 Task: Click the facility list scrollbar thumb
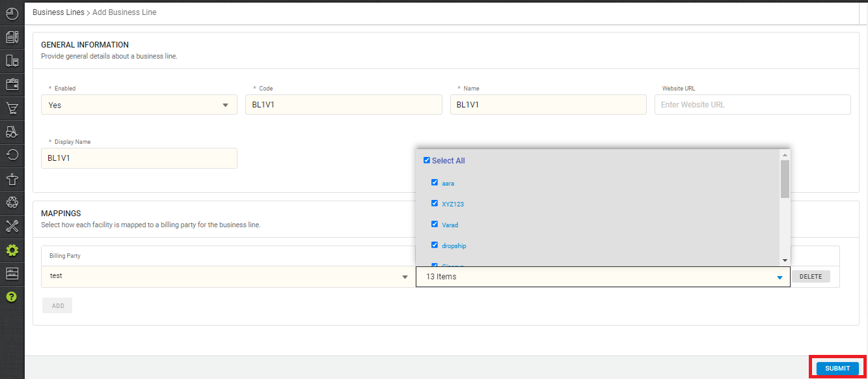pyautogui.click(x=785, y=178)
